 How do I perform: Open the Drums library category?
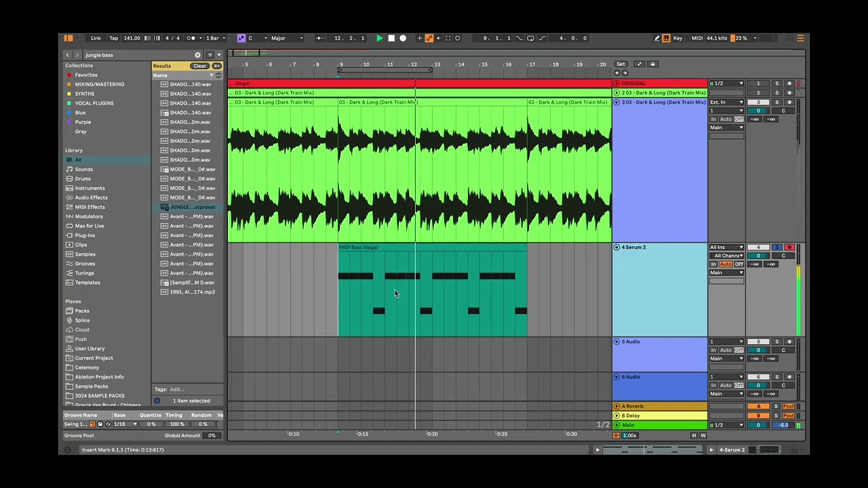[x=83, y=179]
